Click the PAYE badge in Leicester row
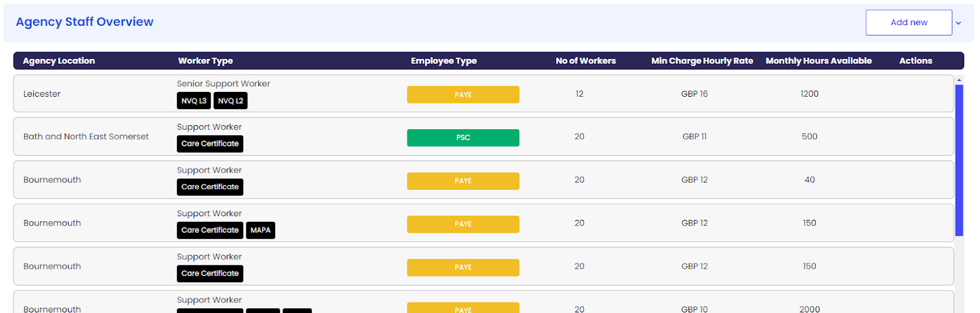Viewport: 980px width, 313px height. tap(463, 94)
